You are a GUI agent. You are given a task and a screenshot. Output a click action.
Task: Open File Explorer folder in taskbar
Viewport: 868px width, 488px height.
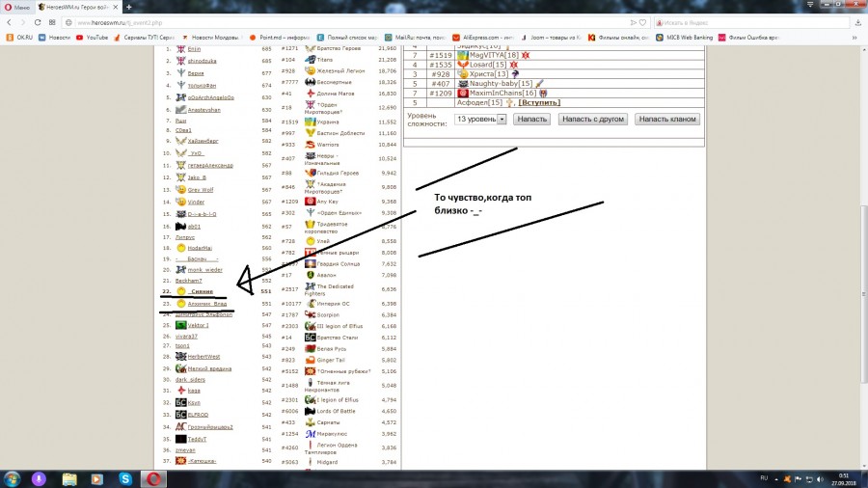pos(69,479)
